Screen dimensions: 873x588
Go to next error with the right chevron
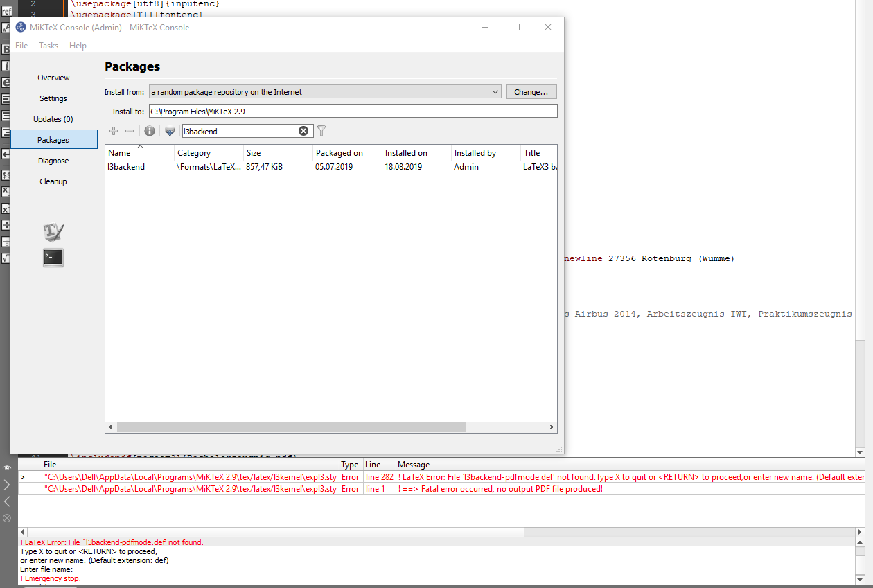point(7,484)
